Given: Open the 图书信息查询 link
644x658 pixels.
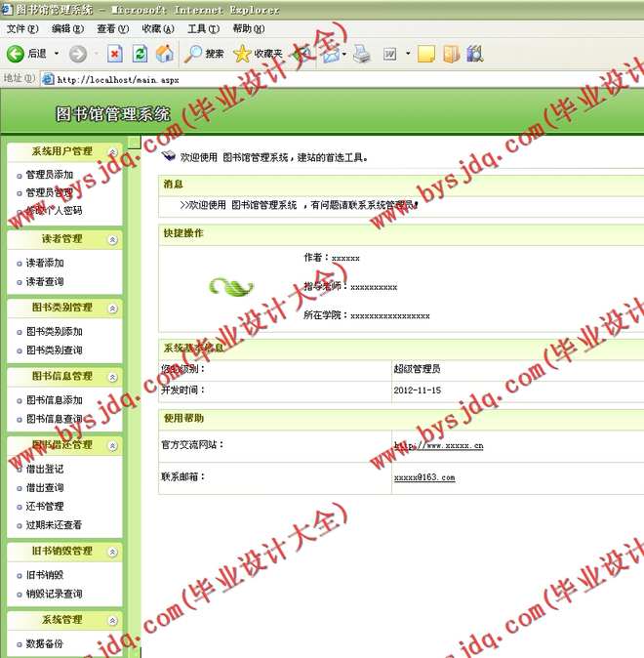Looking at the screenshot, I should click(x=54, y=419).
